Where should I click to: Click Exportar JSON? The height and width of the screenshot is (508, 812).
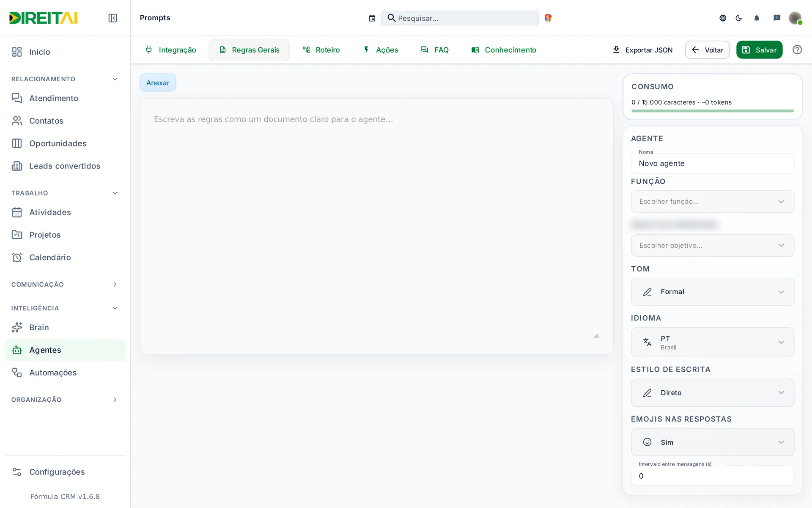pos(642,50)
